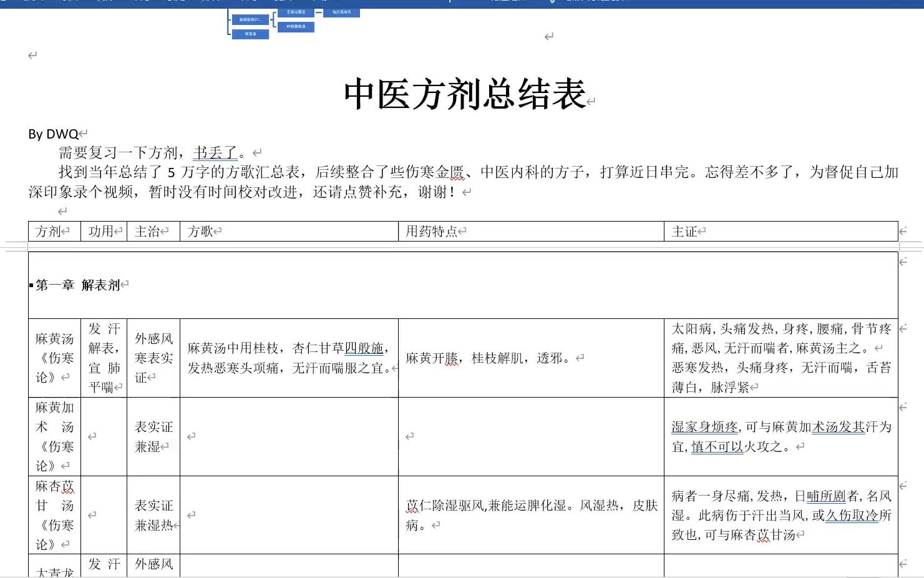
Task: Click the chapter heading 第一章 解表剂
Action: point(77,285)
